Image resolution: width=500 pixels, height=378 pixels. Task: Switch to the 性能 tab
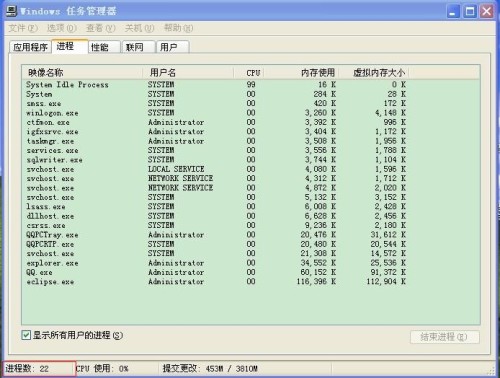[x=104, y=47]
